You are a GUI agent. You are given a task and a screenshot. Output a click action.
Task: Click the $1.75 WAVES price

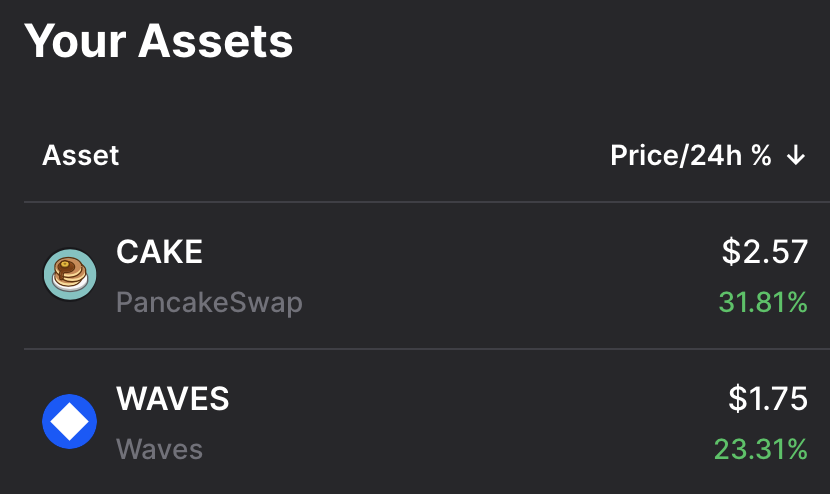[x=767, y=399]
